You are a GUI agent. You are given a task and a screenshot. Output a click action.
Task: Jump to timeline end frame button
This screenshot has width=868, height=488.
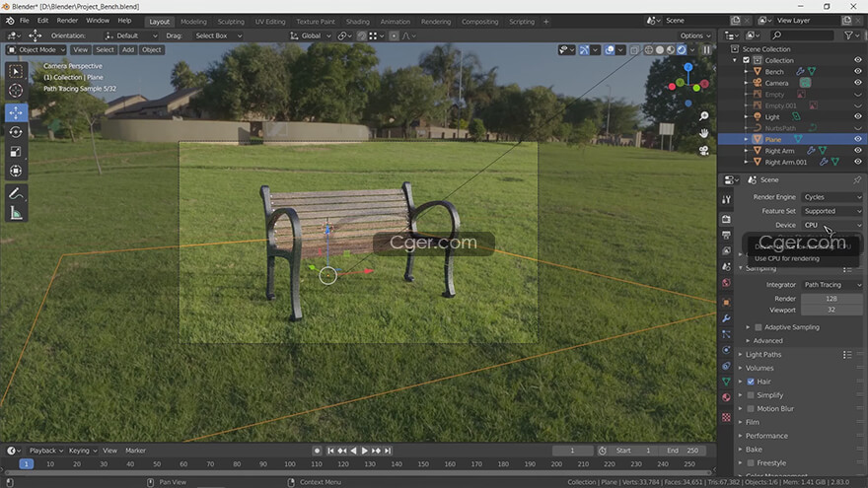coord(388,451)
